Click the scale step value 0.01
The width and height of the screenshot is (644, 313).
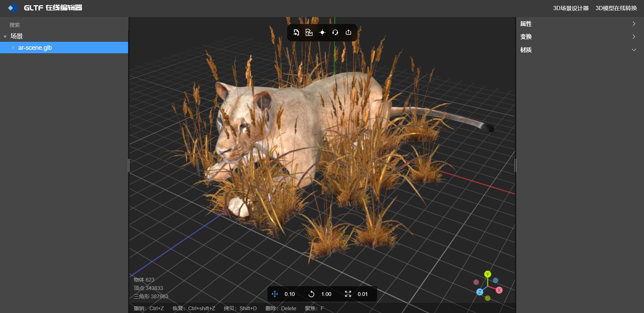point(363,294)
